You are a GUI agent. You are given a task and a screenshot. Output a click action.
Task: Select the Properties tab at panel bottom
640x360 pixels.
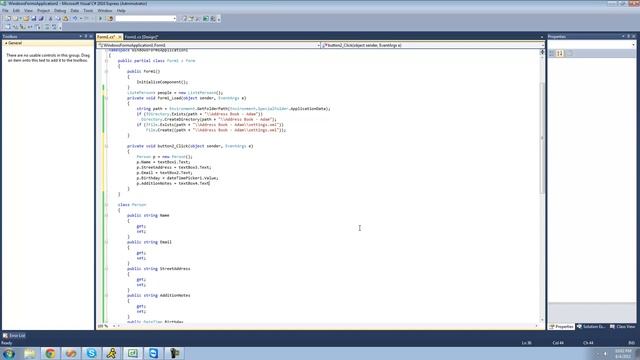click(x=562, y=327)
